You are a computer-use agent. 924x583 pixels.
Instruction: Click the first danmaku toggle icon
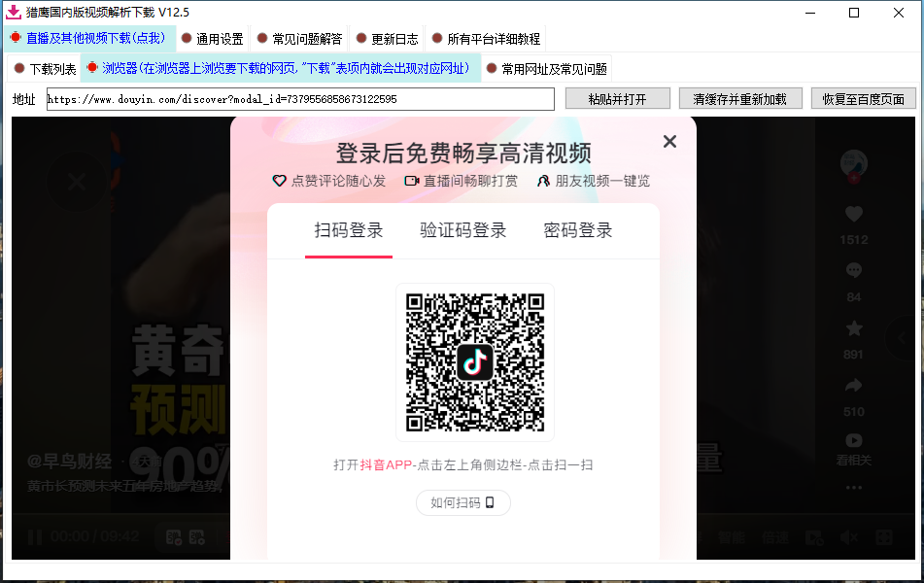point(174,537)
